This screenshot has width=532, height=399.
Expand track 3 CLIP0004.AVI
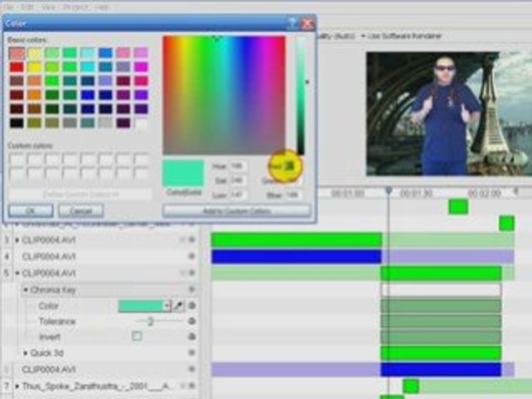(17, 240)
